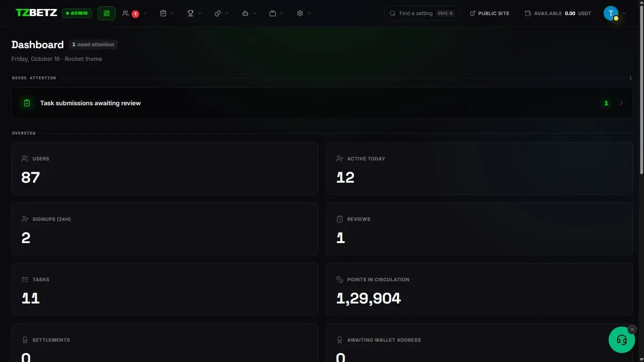Viewport: 644px width, 362px height.
Task: Expand the trophy menu chevron
Action: (200, 13)
